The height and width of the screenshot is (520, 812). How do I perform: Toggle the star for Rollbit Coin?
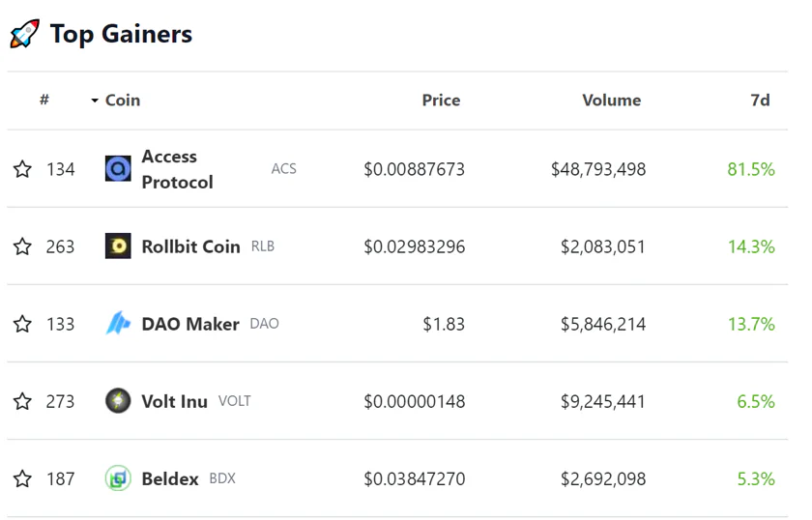pos(22,246)
